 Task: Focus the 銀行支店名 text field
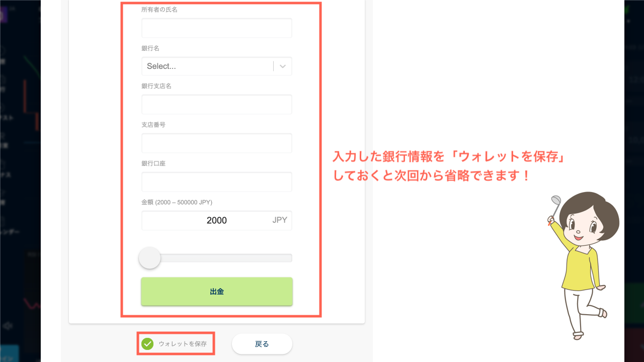(217, 105)
